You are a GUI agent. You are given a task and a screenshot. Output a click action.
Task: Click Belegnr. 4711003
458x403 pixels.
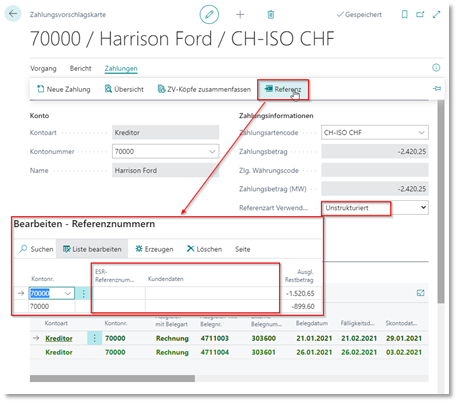[214, 338]
